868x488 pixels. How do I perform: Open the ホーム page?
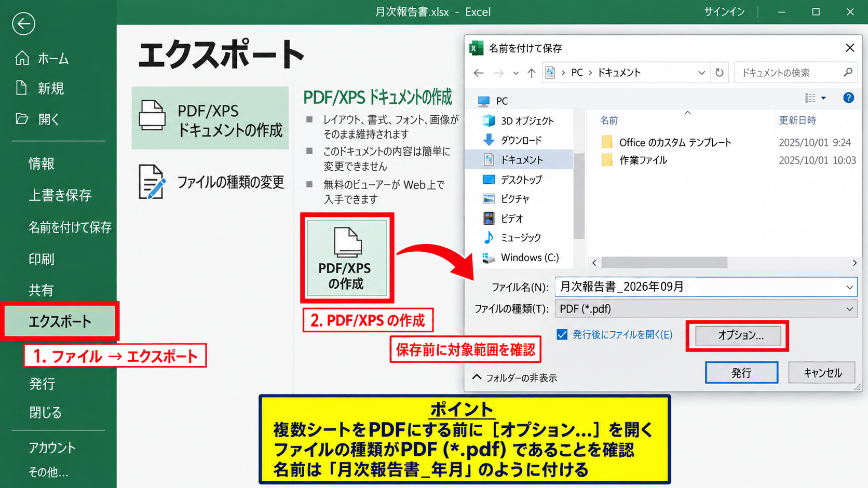43,58
